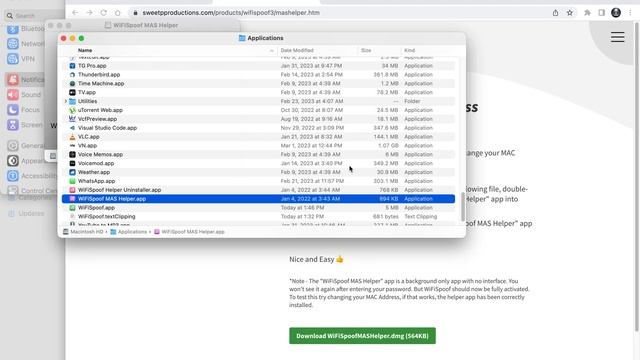Screen dimensions: 640x360
Task: Click Applications in the path bar
Action: coord(129,232)
